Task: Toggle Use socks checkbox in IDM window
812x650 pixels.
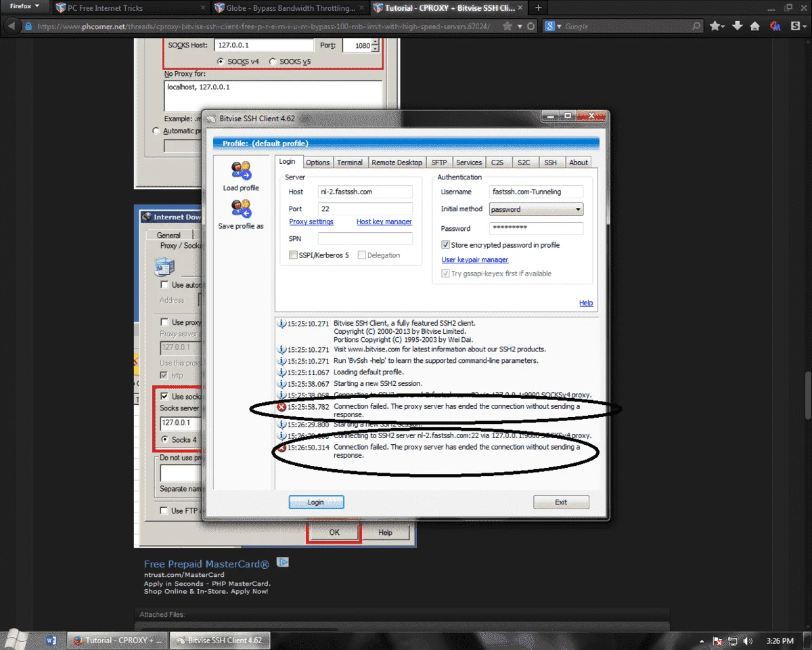Action: tap(164, 396)
